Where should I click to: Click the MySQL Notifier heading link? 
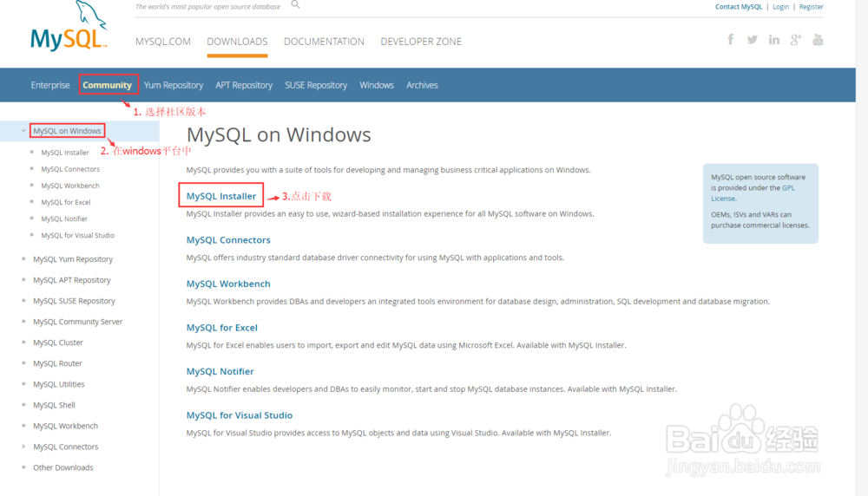coord(220,372)
